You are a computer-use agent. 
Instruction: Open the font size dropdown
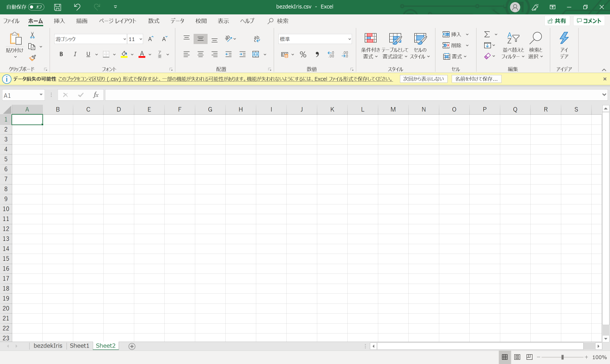141,39
